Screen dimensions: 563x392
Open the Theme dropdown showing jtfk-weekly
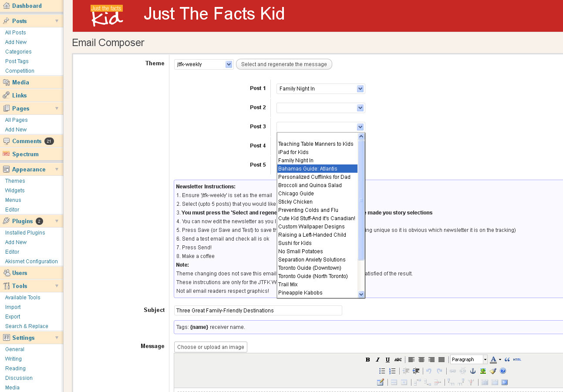coord(204,64)
